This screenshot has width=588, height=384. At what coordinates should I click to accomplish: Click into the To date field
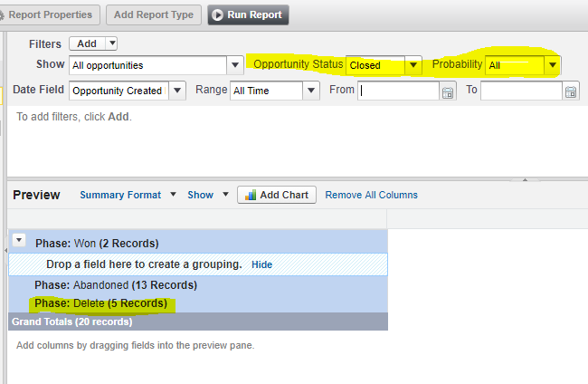coord(521,91)
